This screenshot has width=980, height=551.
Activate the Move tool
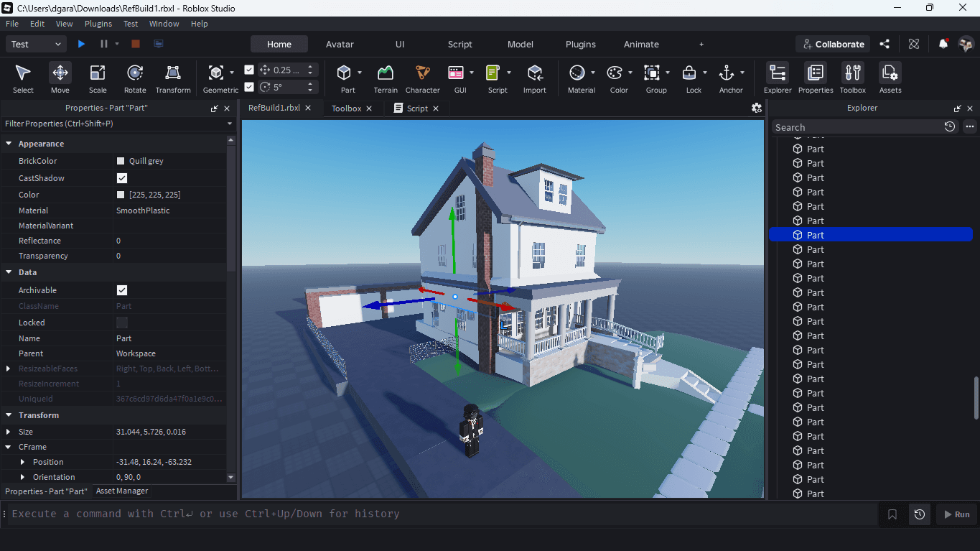[x=60, y=78]
